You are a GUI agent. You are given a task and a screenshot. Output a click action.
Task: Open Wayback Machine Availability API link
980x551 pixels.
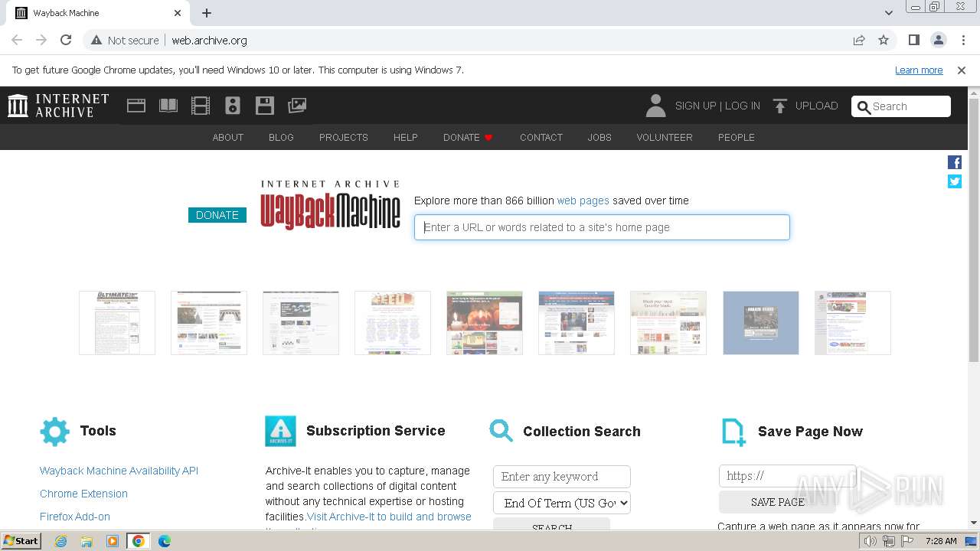click(x=119, y=471)
